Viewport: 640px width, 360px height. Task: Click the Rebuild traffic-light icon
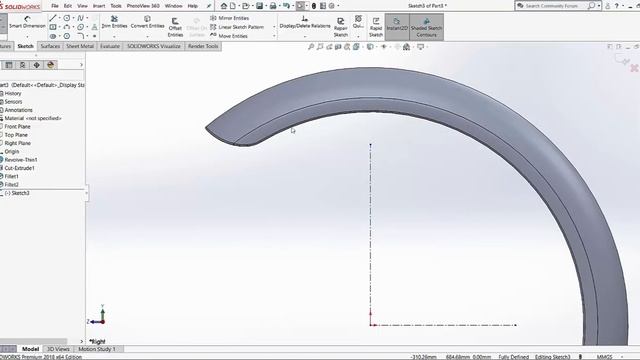click(314, 6)
